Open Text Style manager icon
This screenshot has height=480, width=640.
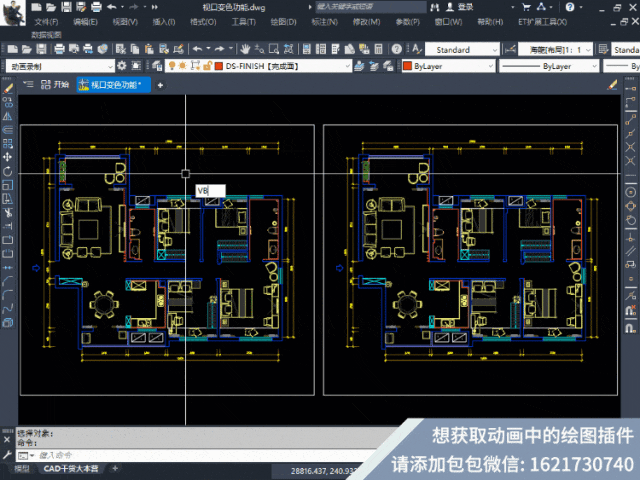pos(416,49)
